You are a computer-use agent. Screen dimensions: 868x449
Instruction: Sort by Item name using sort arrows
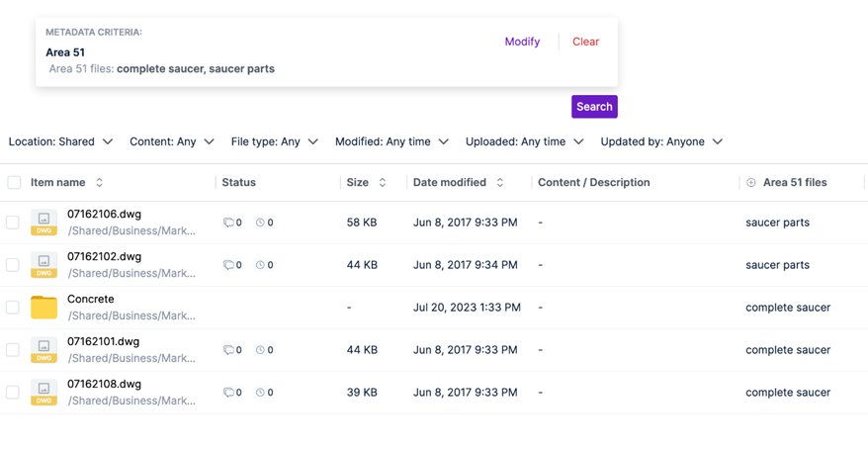click(x=99, y=183)
